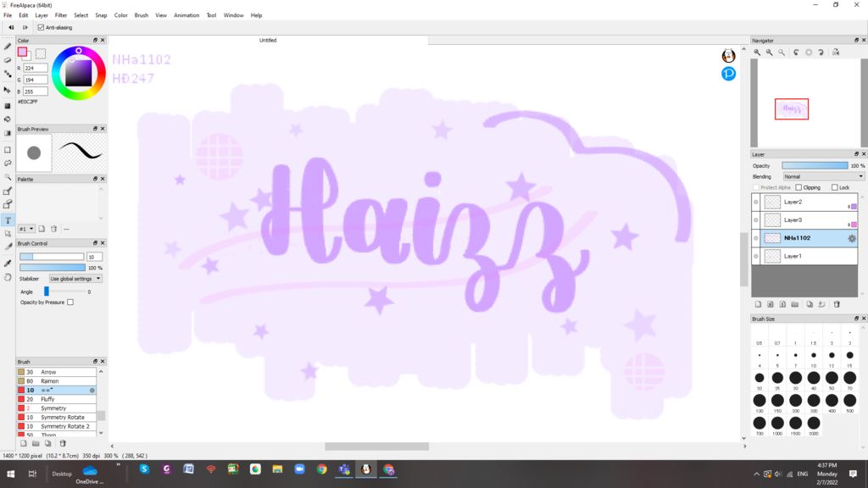
Task: Float the Color panel
Action: coord(95,41)
